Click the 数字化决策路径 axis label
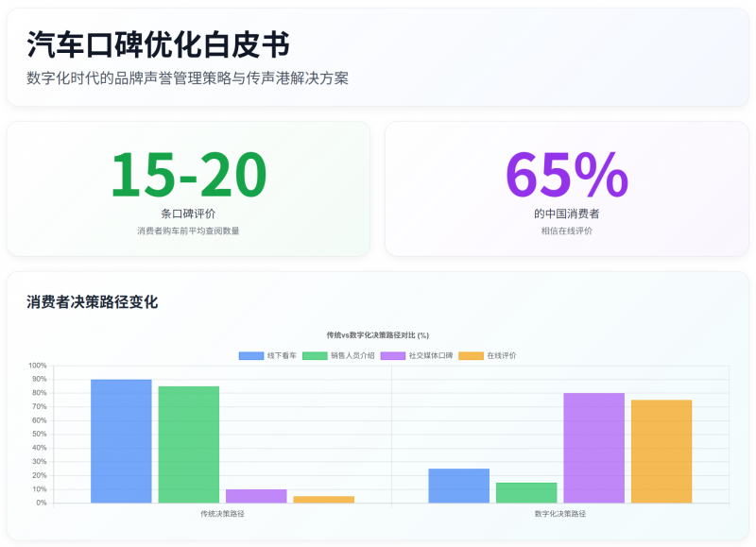Screen dimensions: 756x547 click(559, 514)
